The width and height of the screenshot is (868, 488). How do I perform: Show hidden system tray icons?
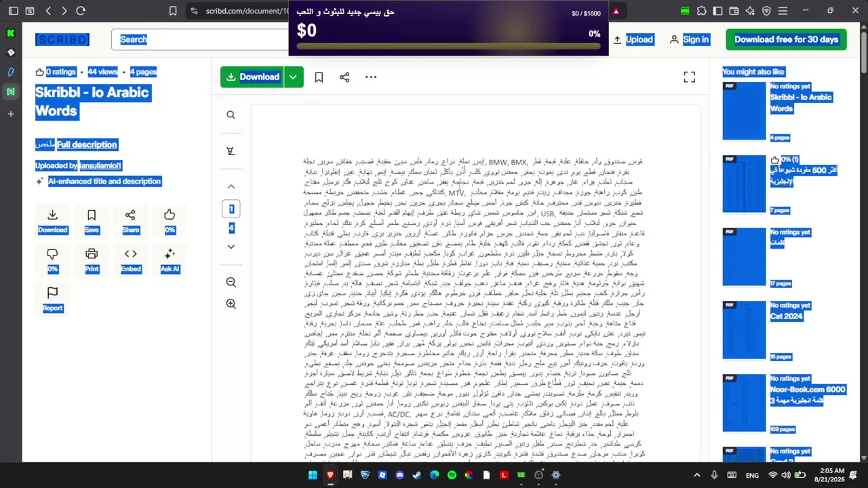coord(696,475)
